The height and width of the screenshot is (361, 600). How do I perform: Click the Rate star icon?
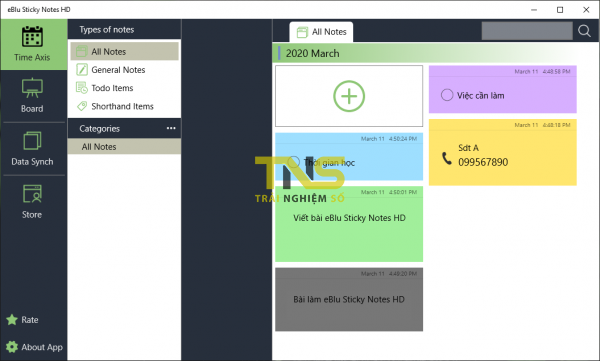[12, 319]
